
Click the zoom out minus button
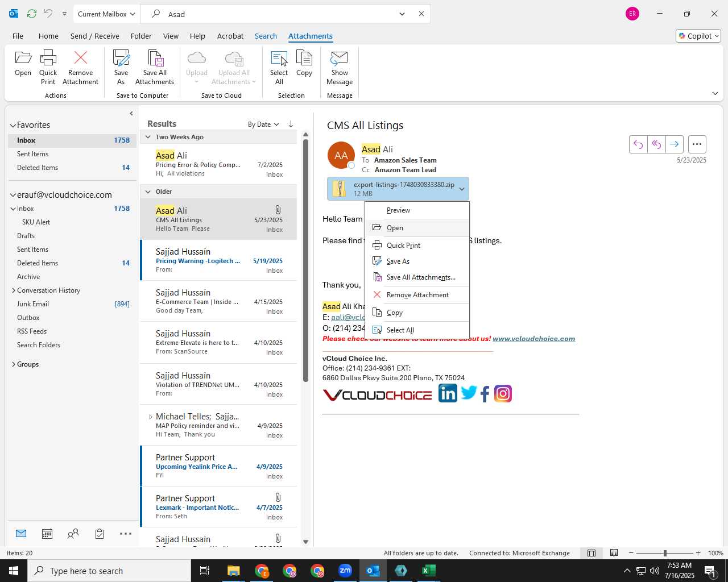coord(631,553)
